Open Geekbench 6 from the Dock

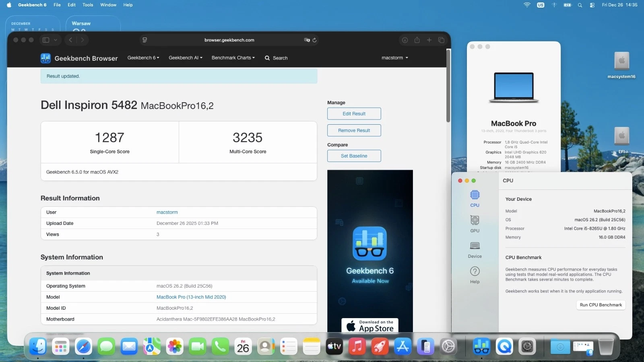(481, 346)
